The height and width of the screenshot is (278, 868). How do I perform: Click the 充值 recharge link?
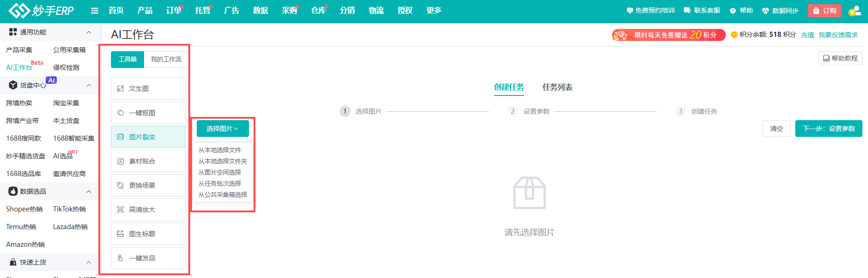[x=807, y=35]
